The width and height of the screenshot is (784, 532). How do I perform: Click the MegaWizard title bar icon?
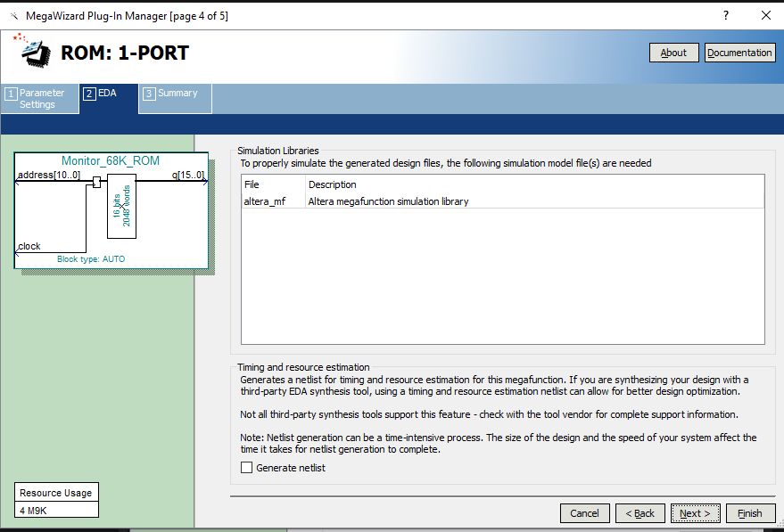coord(14,16)
